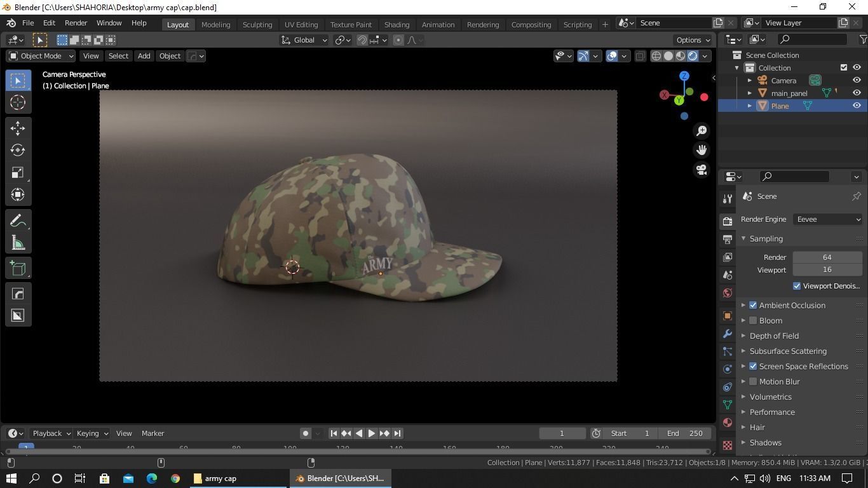Image resolution: width=868 pixels, height=488 pixels.
Task: Toggle Viewport Denoising checkbox
Action: coord(797,286)
